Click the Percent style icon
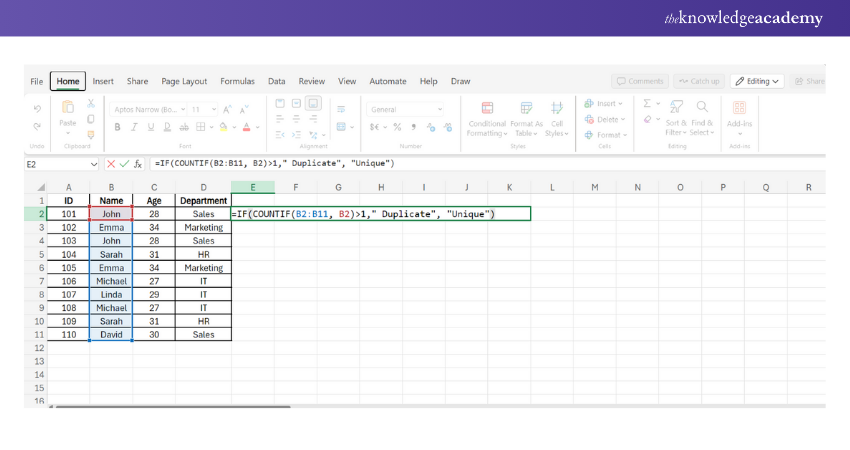The image size is (850, 450). pyautogui.click(x=396, y=127)
